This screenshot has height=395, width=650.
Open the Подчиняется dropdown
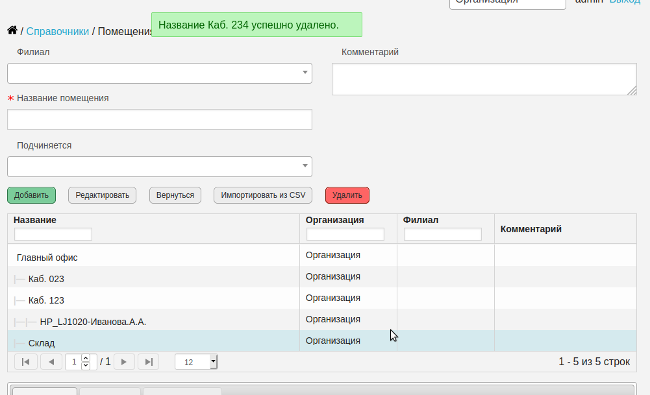[x=160, y=166]
